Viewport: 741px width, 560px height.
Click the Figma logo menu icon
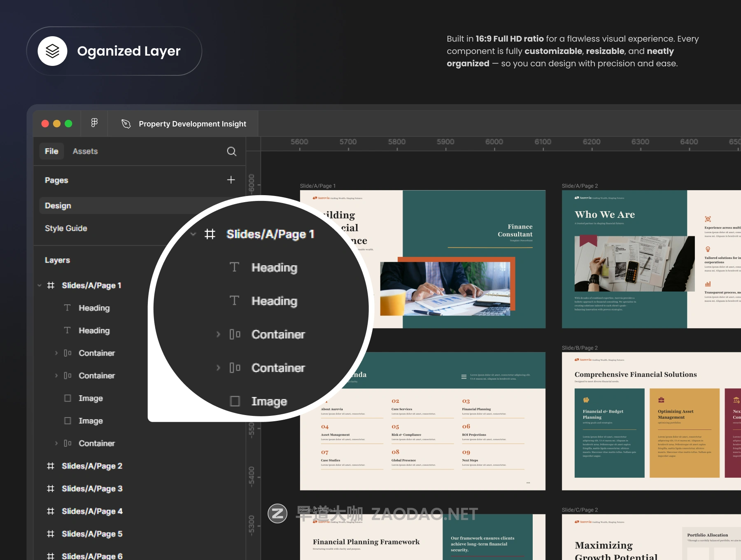tap(94, 123)
